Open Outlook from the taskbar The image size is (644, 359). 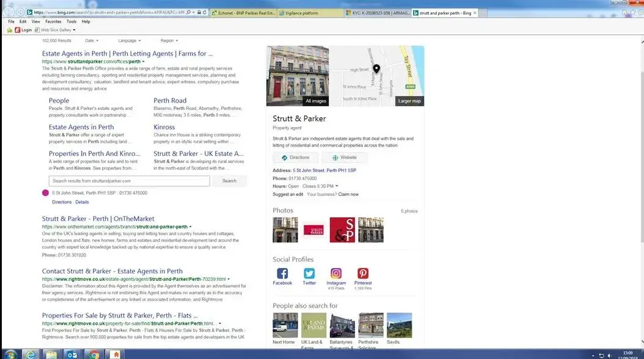coord(71,354)
